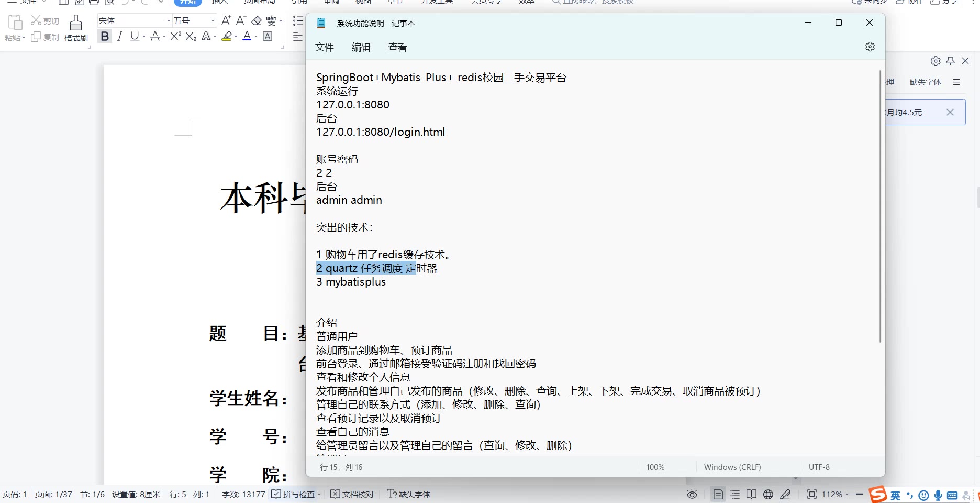Screen dimensions: 980x503
Task: Click the yellow highlight pen icon
Action: (227, 37)
